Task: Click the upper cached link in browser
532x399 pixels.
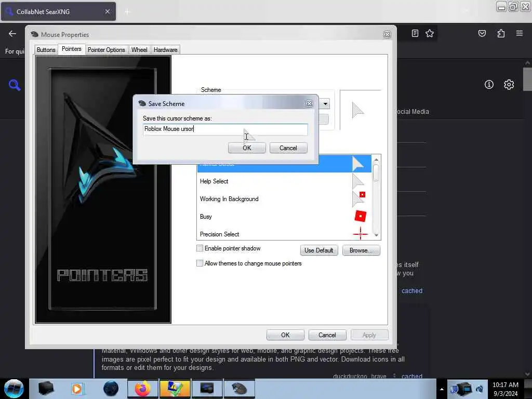Action: tap(412, 291)
